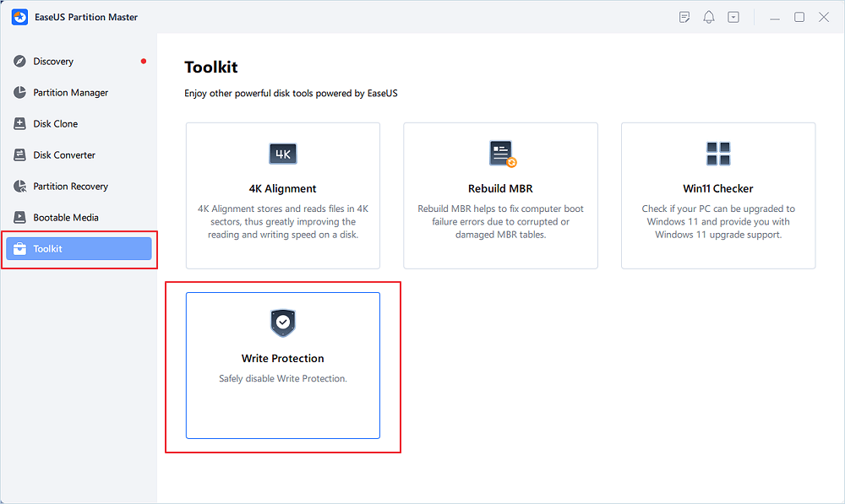Open the 4K Alignment tool title

283,189
